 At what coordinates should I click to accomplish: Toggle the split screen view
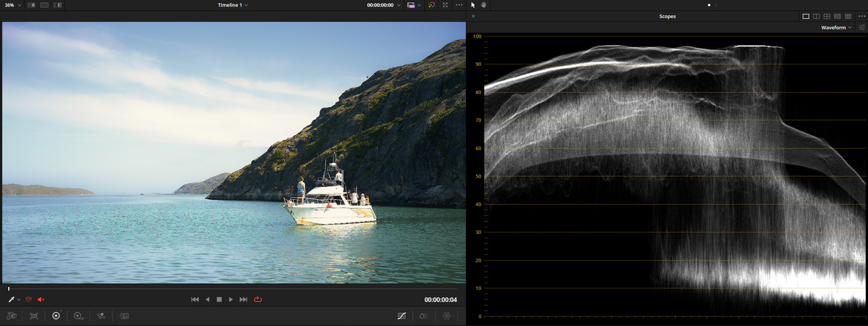(44, 5)
